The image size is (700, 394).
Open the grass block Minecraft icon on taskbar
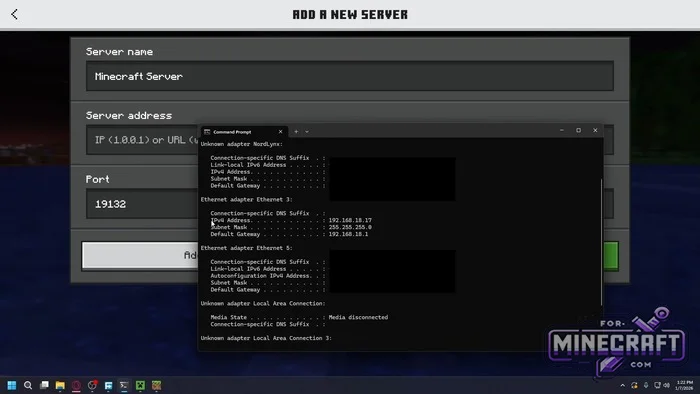pyautogui.click(x=156, y=385)
